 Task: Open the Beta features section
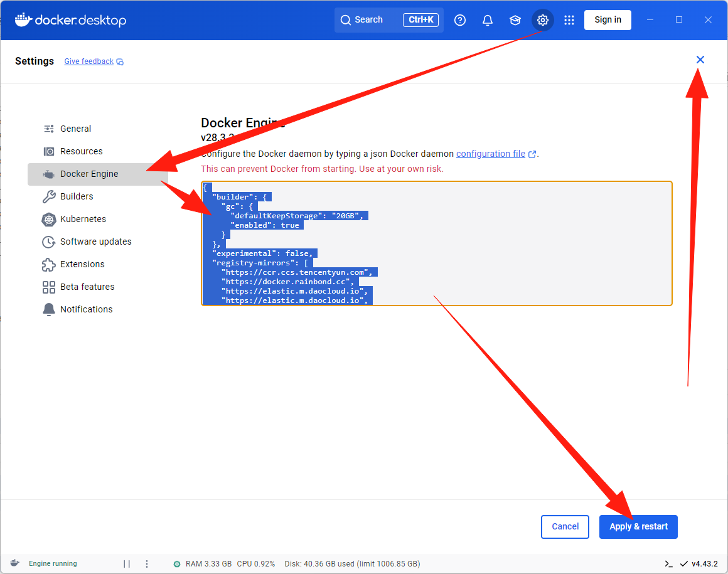click(97, 287)
